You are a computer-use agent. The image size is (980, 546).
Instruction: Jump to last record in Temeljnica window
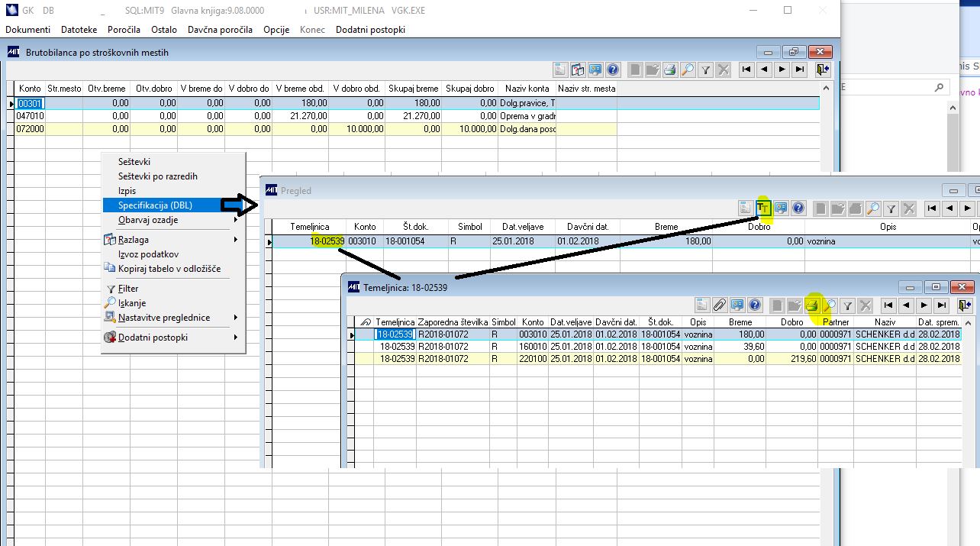coord(943,305)
